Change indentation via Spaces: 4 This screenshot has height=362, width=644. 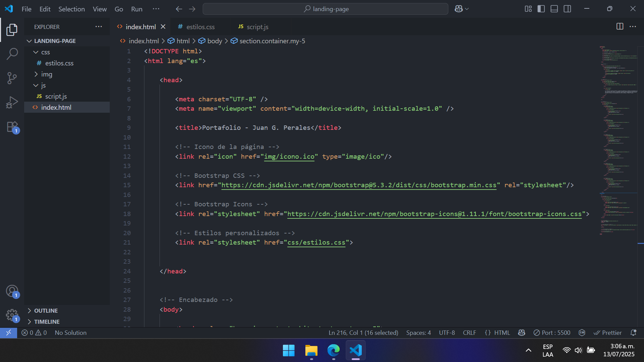[418, 333]
